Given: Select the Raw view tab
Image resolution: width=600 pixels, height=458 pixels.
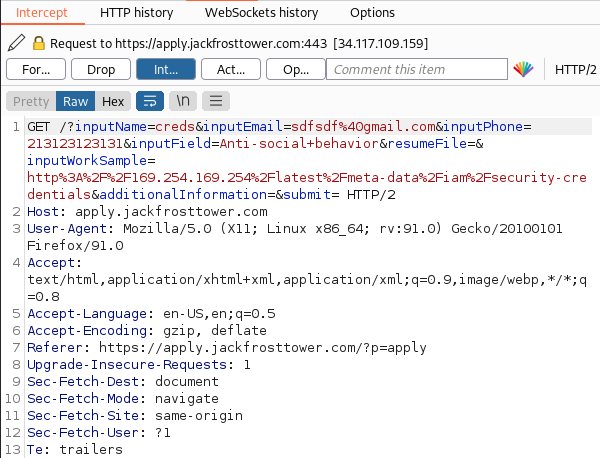Looking at the screenshot, I should pyautogui.click(x=75, y=102).
